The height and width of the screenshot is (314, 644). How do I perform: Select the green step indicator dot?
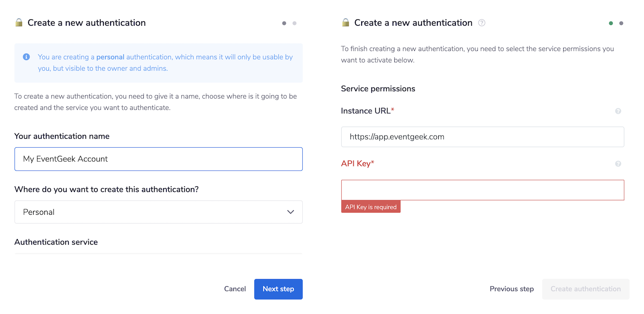click(x=611, y=23)
